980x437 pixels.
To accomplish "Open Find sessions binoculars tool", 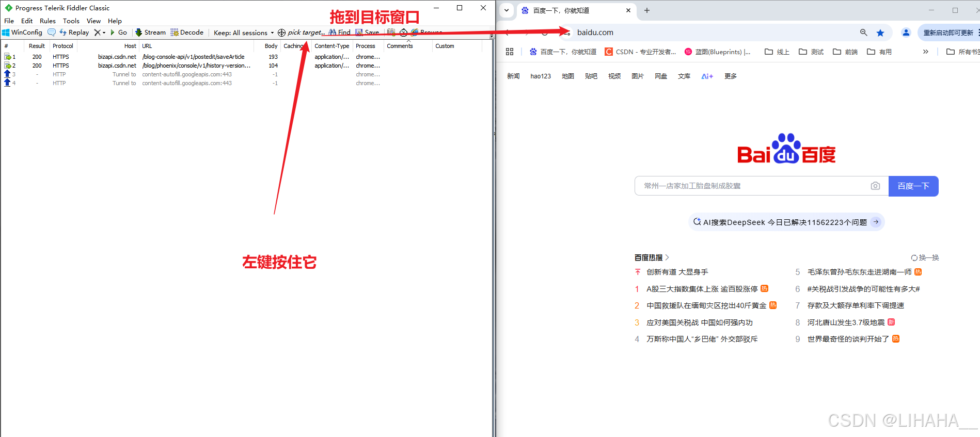I will pos(339,33).
